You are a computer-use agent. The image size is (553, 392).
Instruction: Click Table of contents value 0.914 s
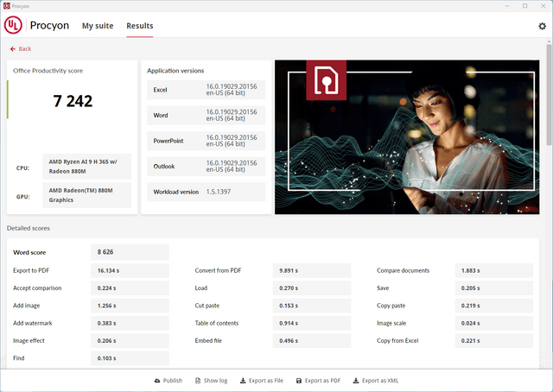coord(312,323)
